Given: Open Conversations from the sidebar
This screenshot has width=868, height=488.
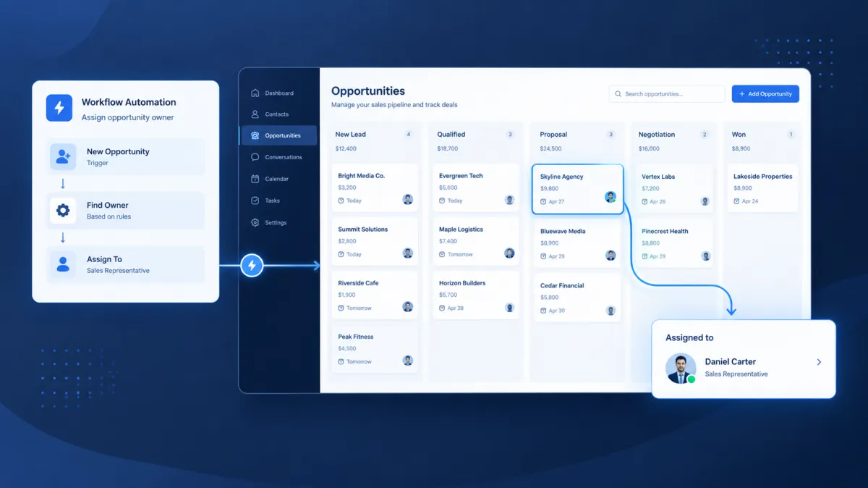Looking at the screenshot, I should point(278,157).
